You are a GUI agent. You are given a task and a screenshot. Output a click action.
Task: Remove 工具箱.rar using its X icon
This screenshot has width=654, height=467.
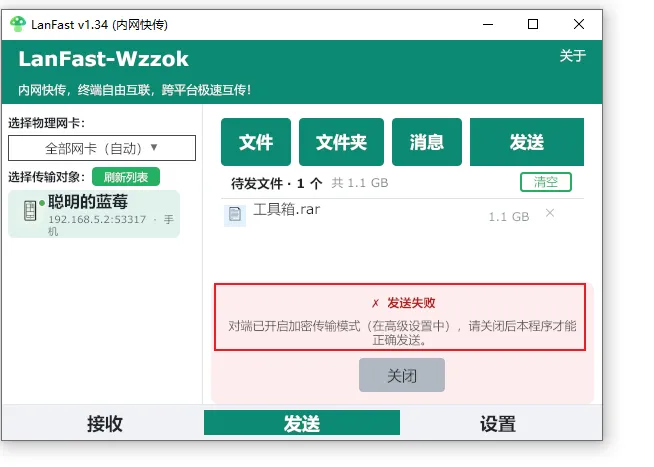[550, 213]
